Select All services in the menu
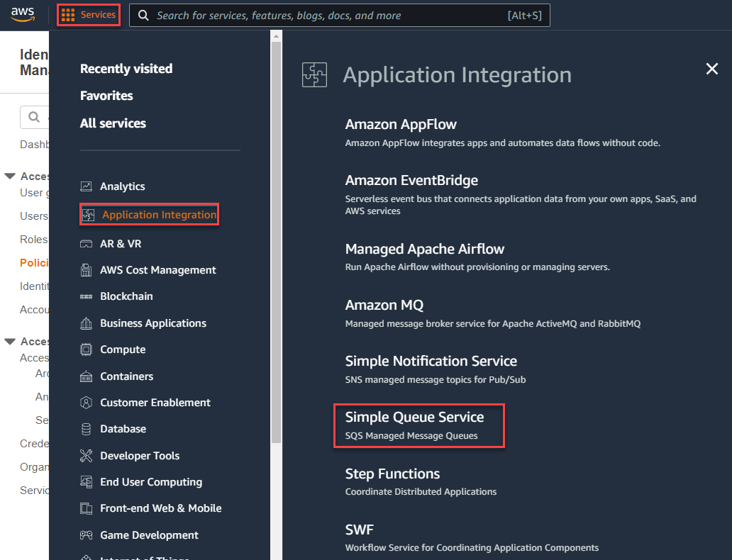Image resolution: width=732 pixels, height=560 pixels. point(113,123)
